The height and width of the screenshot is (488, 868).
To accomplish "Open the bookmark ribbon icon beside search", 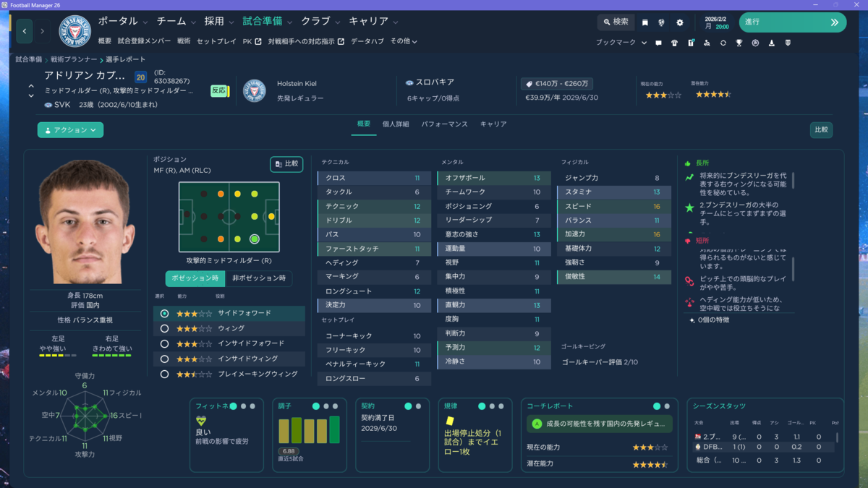I will [x=645, y=22].
